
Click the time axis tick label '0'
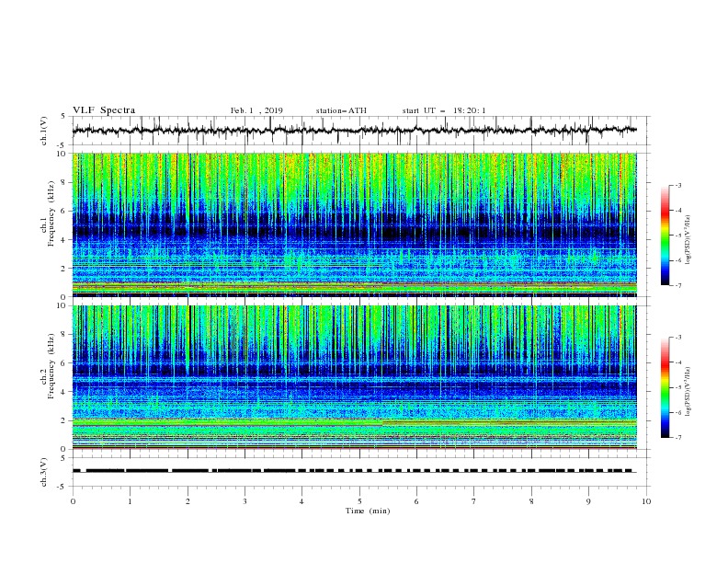pos(73,501)
